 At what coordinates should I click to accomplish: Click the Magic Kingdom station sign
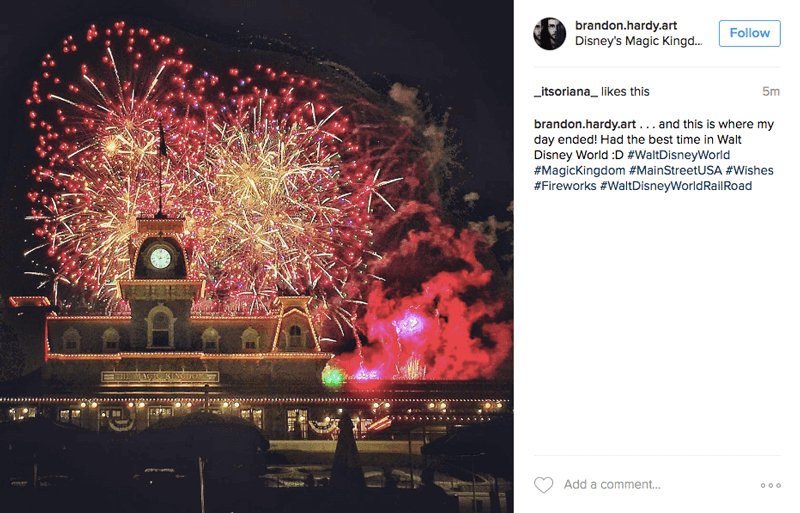[x=160, y=377]
